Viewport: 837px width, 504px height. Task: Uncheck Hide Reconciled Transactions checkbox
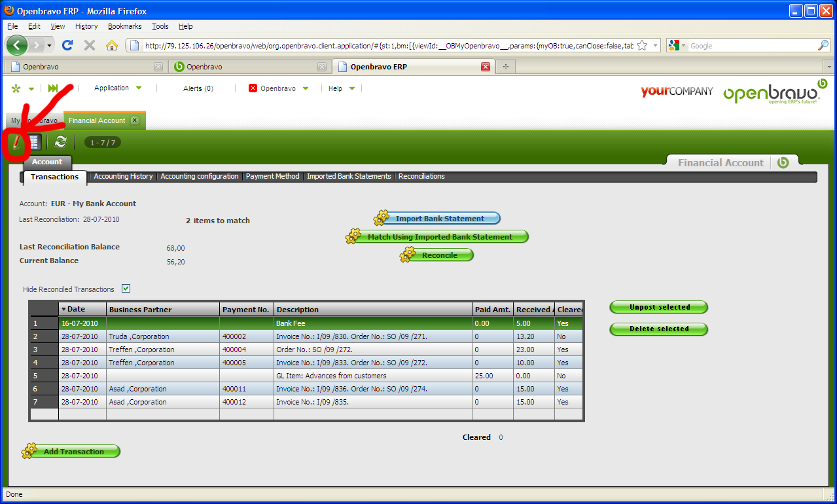[126, 289]
